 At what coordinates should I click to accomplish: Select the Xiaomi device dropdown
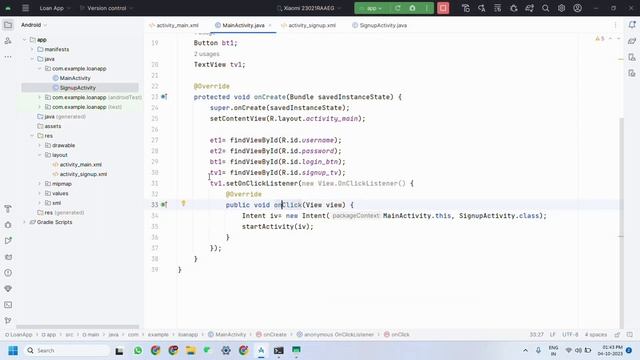309,8
